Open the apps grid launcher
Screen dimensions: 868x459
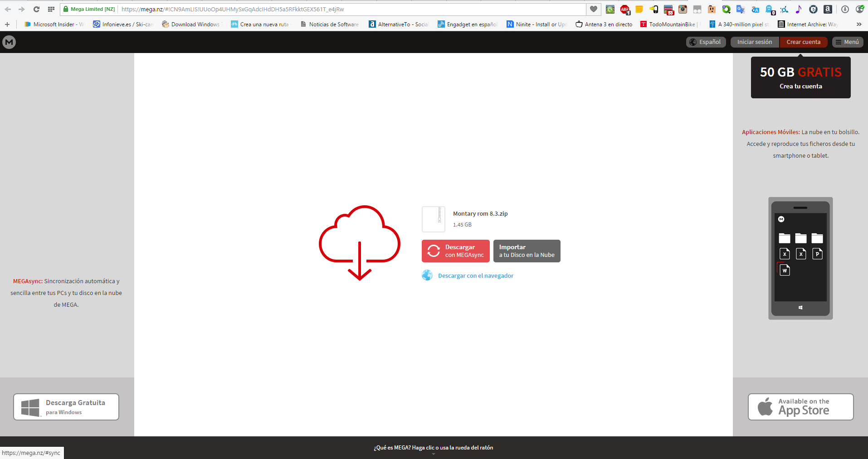click(x=51, y=9)
